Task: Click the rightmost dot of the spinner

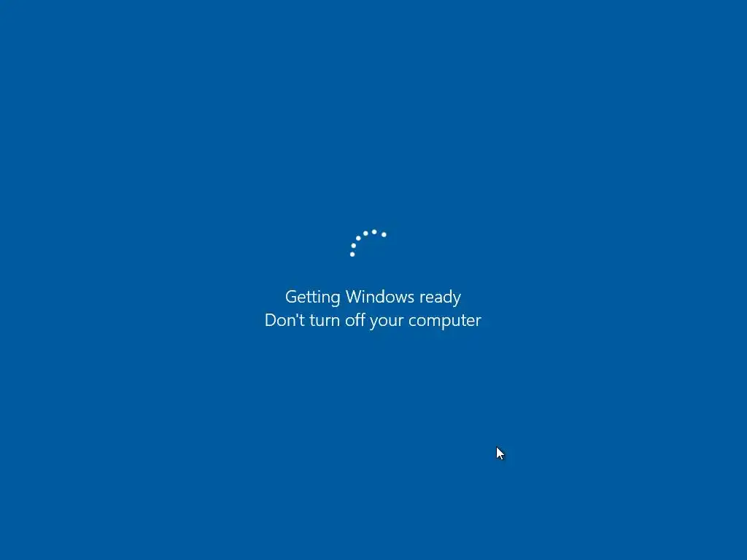Action: point(384,234)
